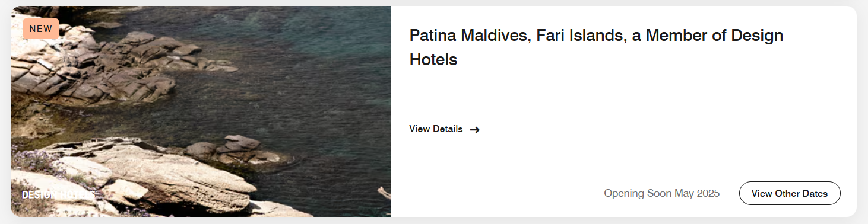Viewport: 868px width, 224px height.
Task: Click the View Other Dates button
Action: [790, 193]
